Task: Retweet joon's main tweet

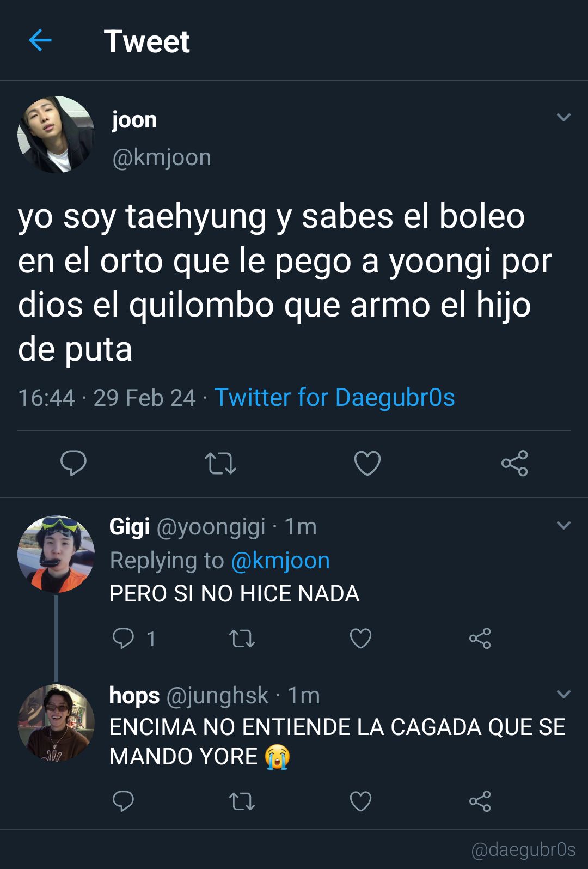Action: click(220, 464)
